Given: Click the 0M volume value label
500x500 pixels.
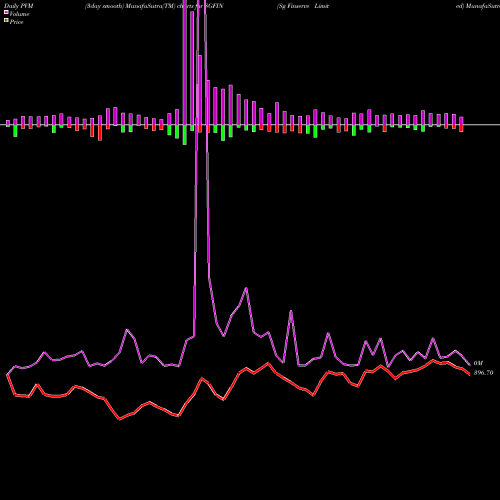Looking at the screenshot, I should [478, 363].
